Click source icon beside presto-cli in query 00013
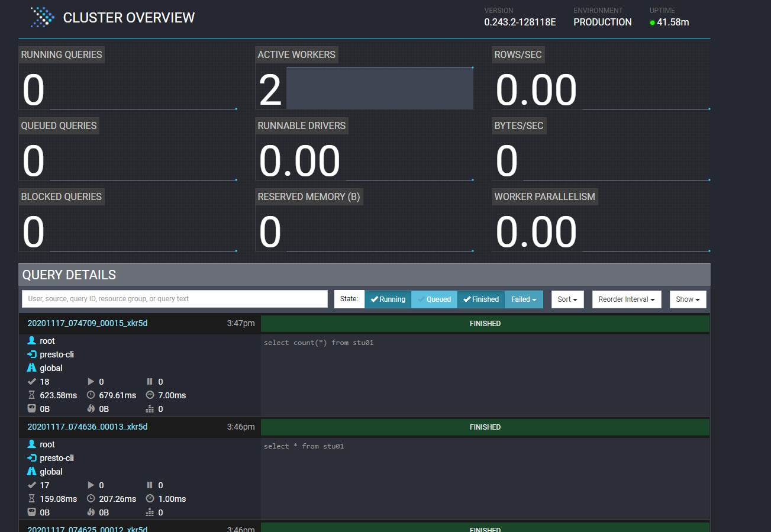 click(32, 458)
